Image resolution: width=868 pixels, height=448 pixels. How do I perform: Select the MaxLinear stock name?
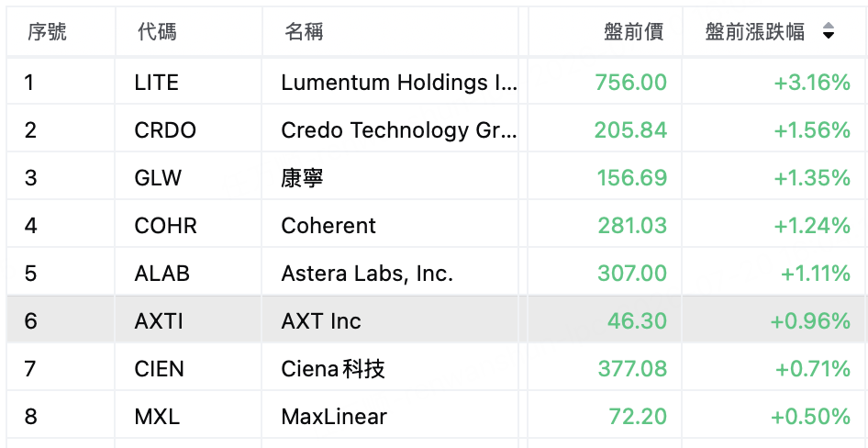point(334,417)
